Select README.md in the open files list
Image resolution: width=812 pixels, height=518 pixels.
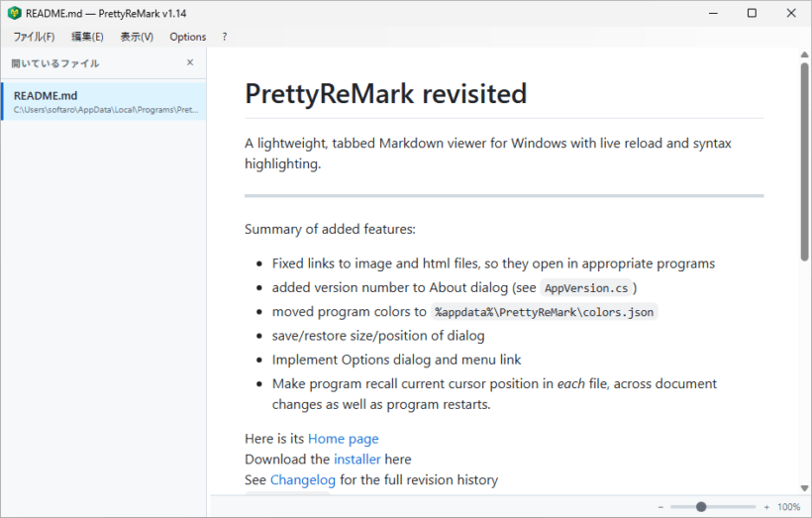104,102
